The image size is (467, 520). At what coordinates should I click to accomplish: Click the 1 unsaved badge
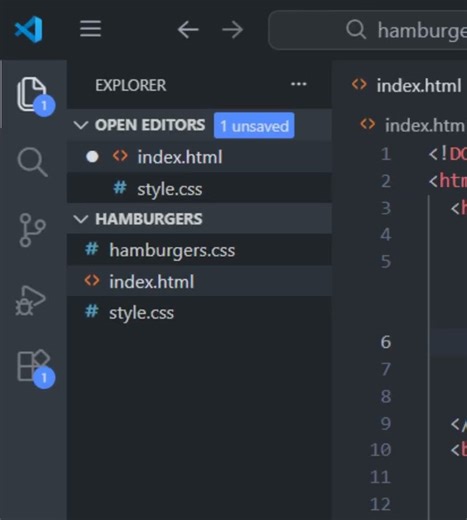click(x=254, y=126)
